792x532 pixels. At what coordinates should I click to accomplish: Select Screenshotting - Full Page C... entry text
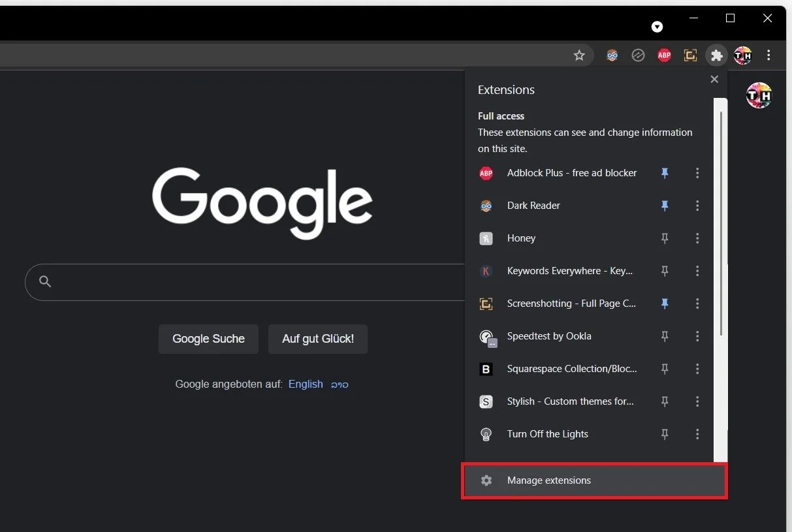click(571, 304)
